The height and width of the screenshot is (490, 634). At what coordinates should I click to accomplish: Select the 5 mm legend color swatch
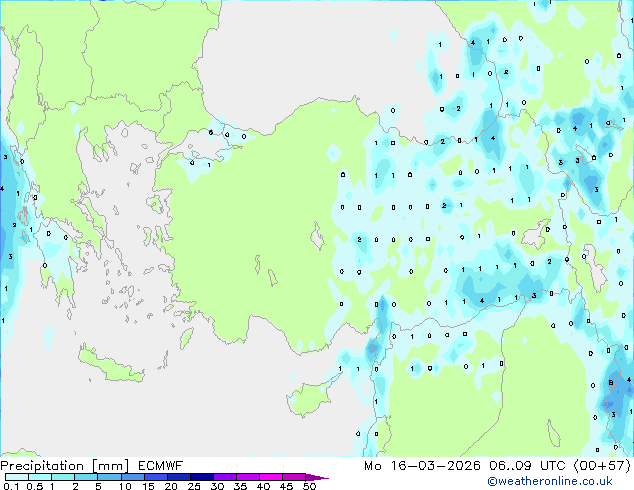tap(109, 477)
